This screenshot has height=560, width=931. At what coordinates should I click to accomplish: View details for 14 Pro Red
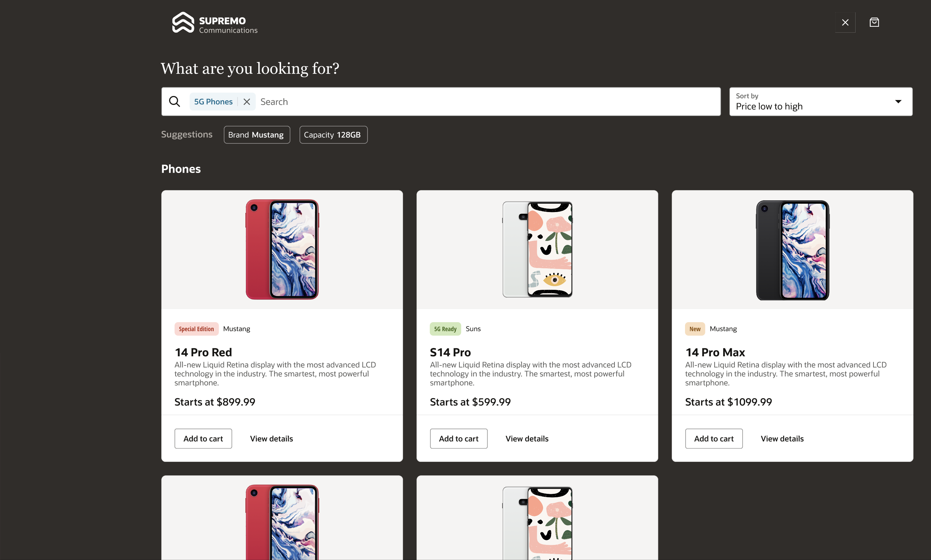[272, 438]
